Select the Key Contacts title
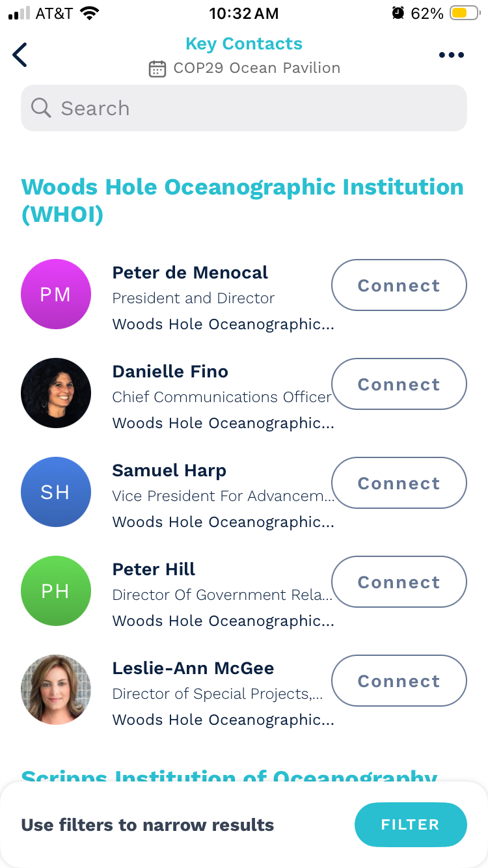Image resolution: width=488 pixels, height=868 pixels. tap(244, 44)
